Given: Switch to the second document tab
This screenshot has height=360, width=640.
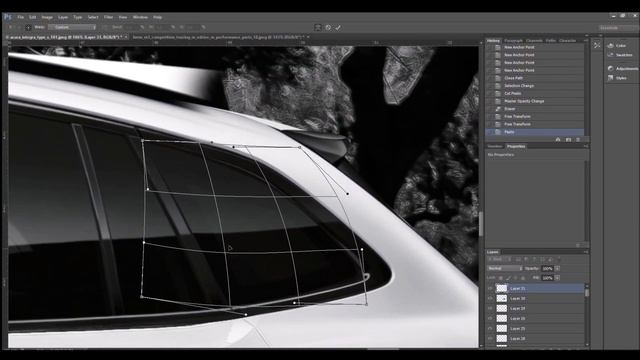Looking at the screenshot, I should pos(219,37).
